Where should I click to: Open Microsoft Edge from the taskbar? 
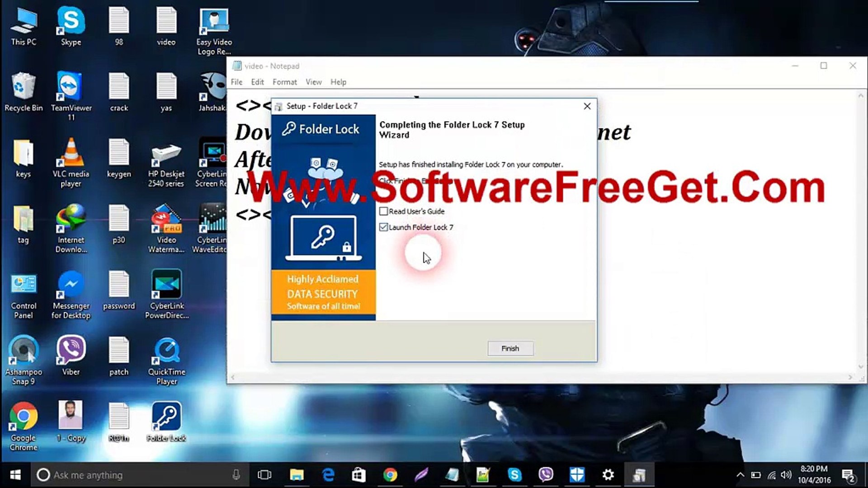[x=328, y=475]
